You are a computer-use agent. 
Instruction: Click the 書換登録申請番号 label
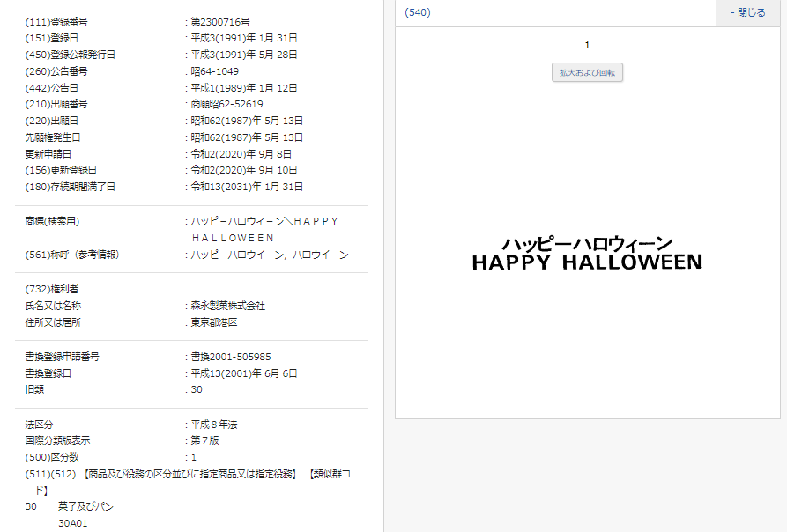tap(63, 357)
